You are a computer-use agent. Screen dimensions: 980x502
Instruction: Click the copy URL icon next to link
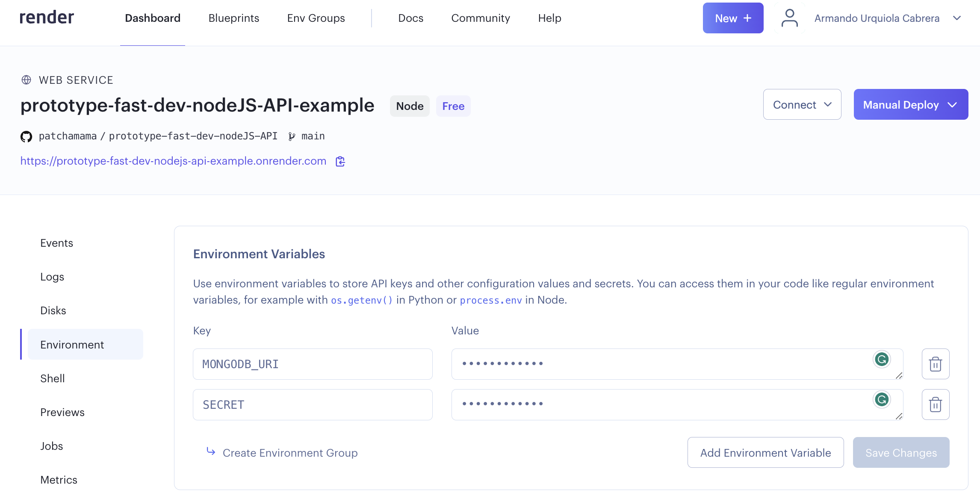coord(340,161)
